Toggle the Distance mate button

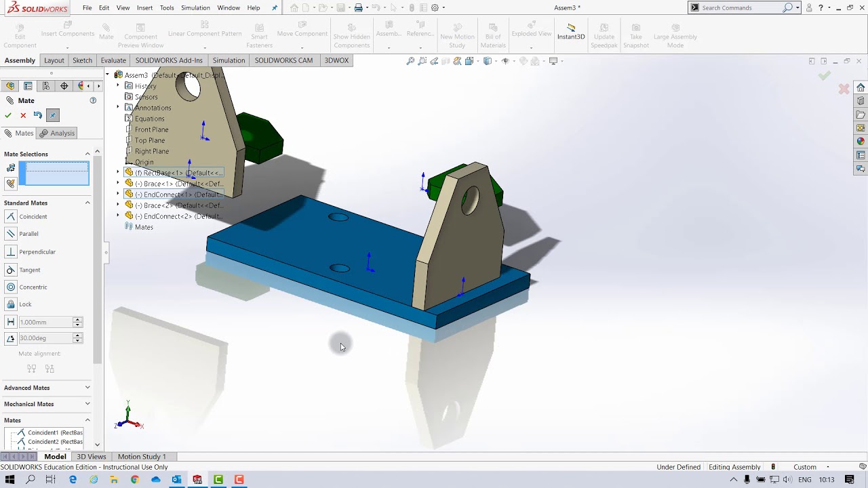point(11,322)
